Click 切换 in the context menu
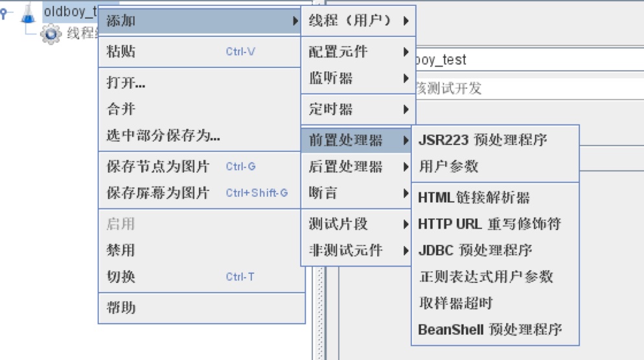Image resolution: width=644 pixels, height=360 pixels. (x=121, y=277)
